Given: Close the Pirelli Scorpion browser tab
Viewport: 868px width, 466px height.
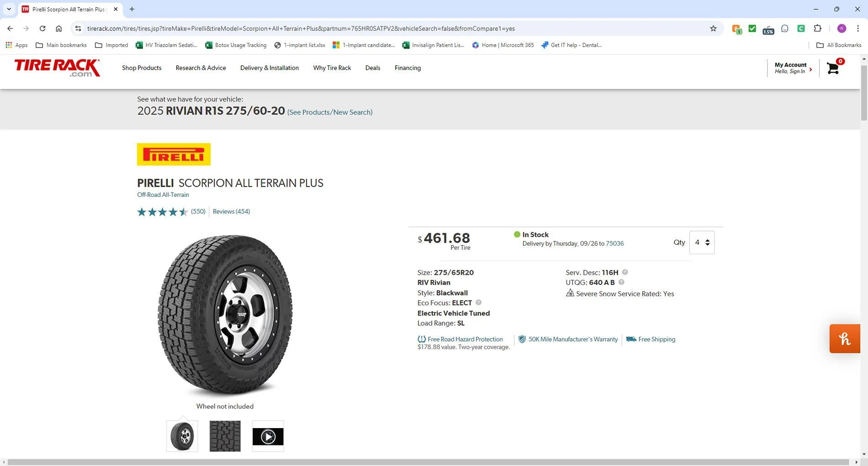Looking at the screenshot, I should click(x=116, y=9).
